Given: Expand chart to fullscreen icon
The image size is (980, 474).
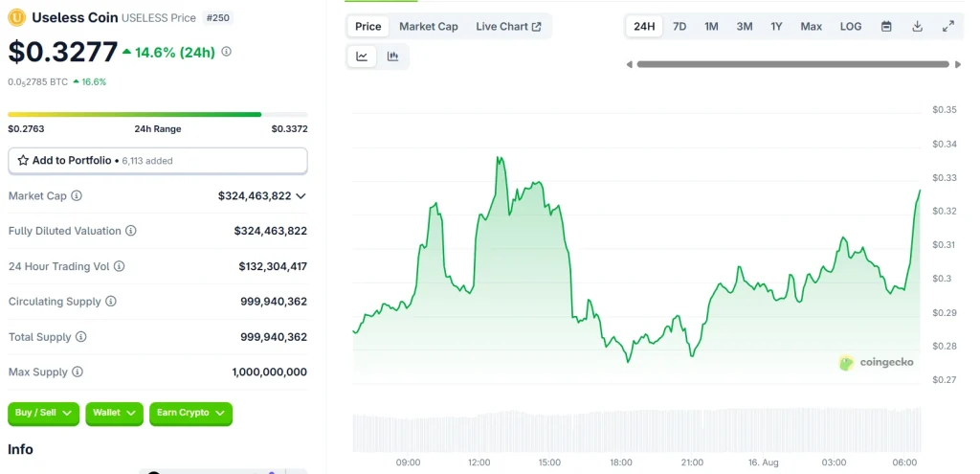Looking at the screenshot, I should pyautogui.click(x=948, y=26).
